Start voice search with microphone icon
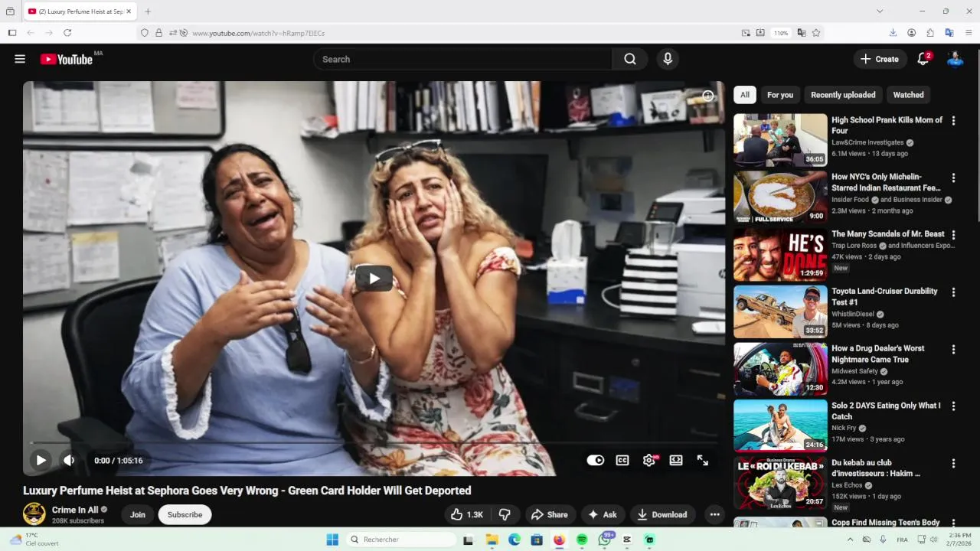 tap(668, 59)
